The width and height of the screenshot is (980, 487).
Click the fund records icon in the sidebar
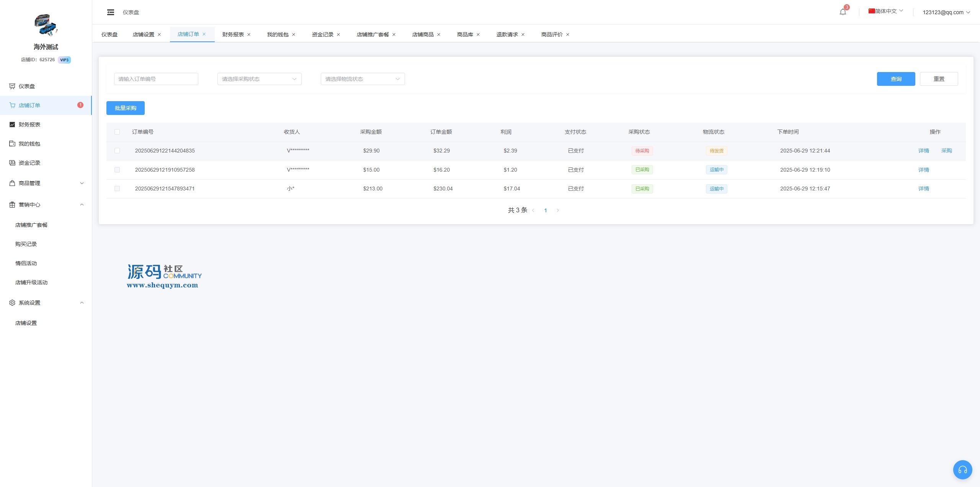[12, 163]
